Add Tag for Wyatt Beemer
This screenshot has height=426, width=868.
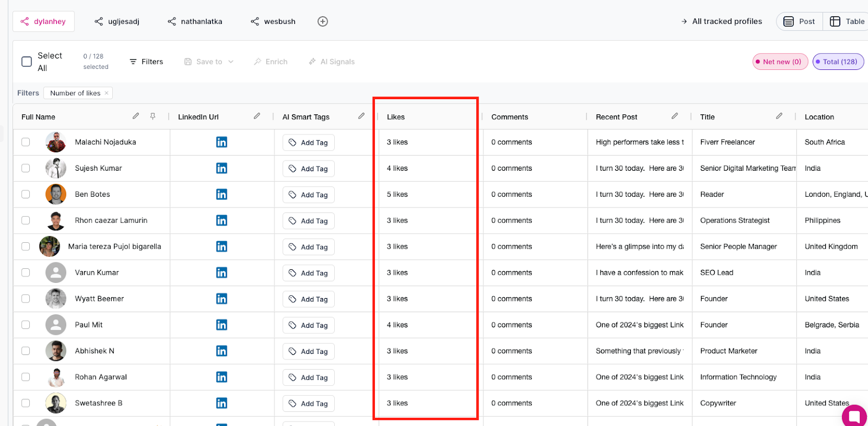[308, 299]
